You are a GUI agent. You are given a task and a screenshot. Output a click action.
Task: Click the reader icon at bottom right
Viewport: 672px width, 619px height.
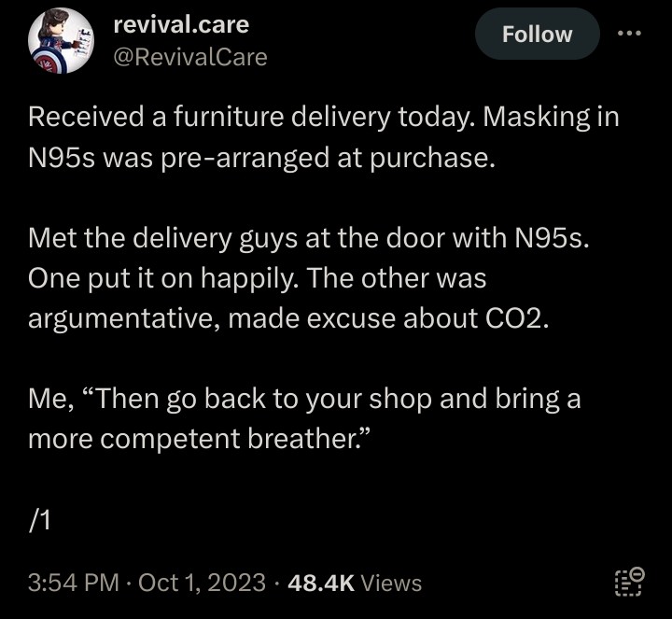(629, 581)
